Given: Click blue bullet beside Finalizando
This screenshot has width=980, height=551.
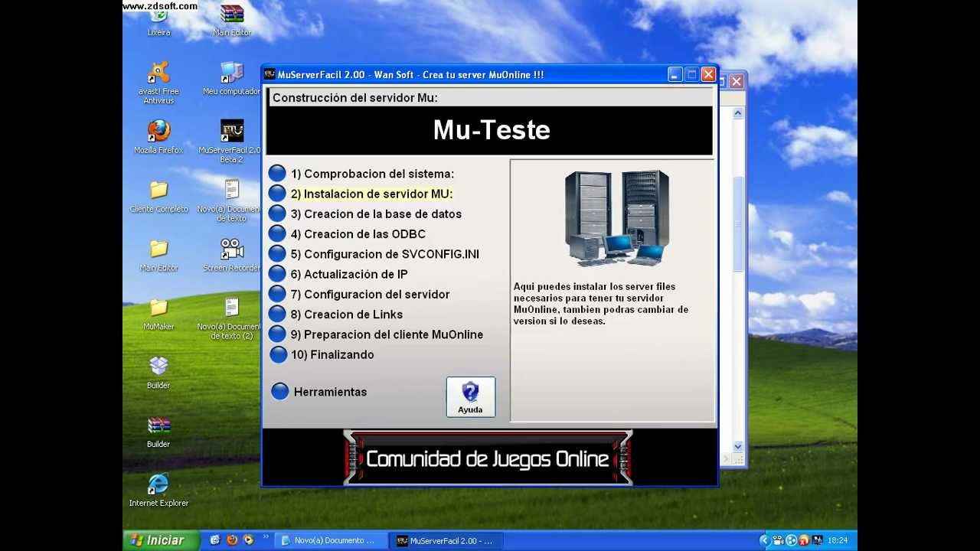Looking at the screenshot, I should pos(277,354).
